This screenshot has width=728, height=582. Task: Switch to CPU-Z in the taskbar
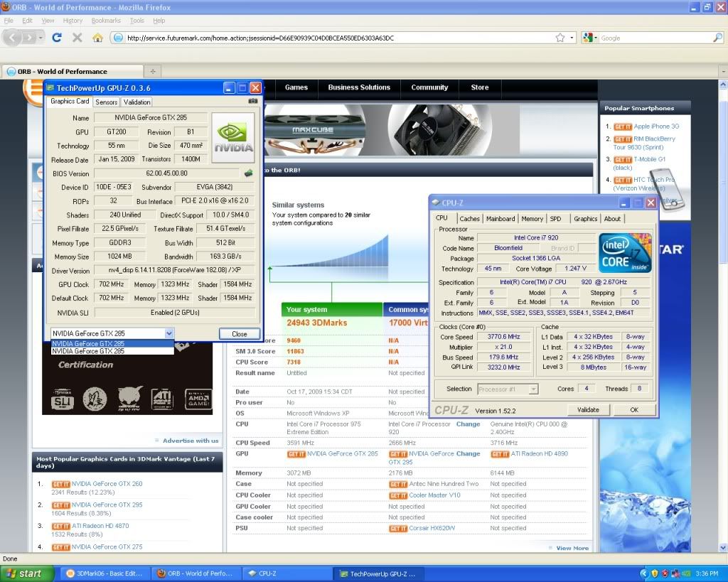click(x=287, y=573)
